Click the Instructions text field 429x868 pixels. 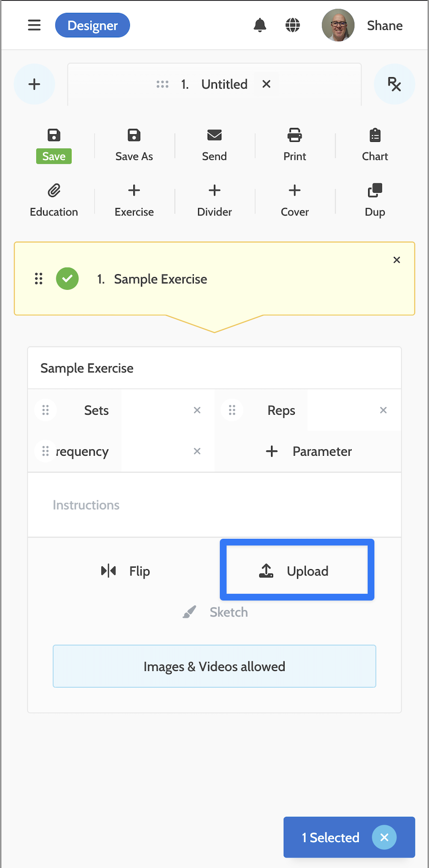pyautogui.click(x=214, y=505)
